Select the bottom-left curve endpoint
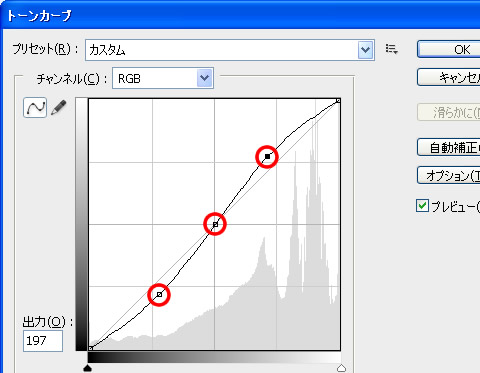480x373 pixels. coord(90,348)
